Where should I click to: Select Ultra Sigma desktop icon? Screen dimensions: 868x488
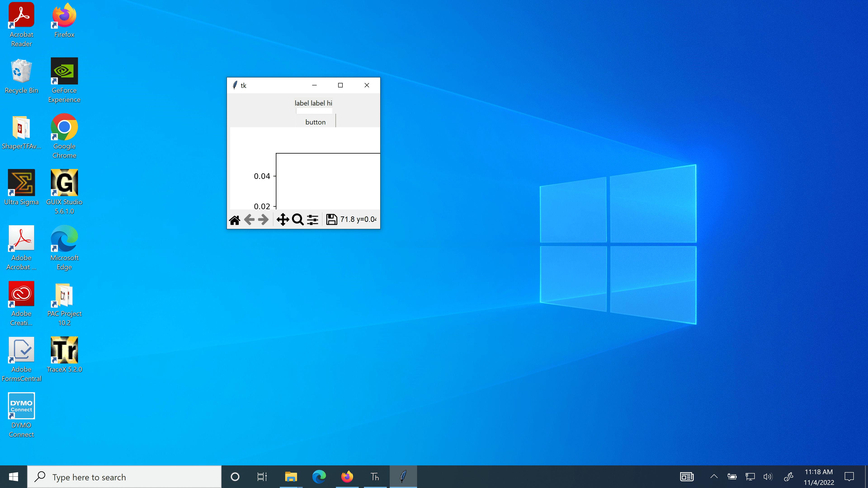(21, 188)
